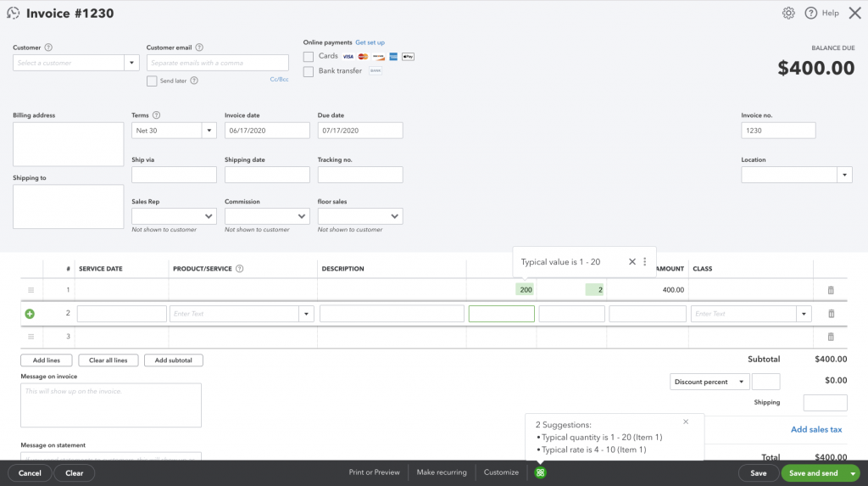This screenshot has height=486, width=868.
Task: Click the Message on invoice text area
Action: (x=111, y=405)
